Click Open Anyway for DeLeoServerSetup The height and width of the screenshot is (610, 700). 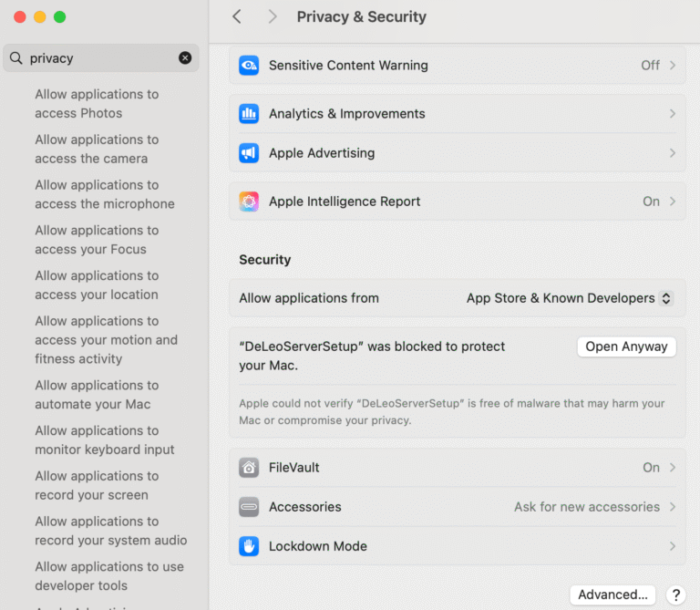point(626,346)
